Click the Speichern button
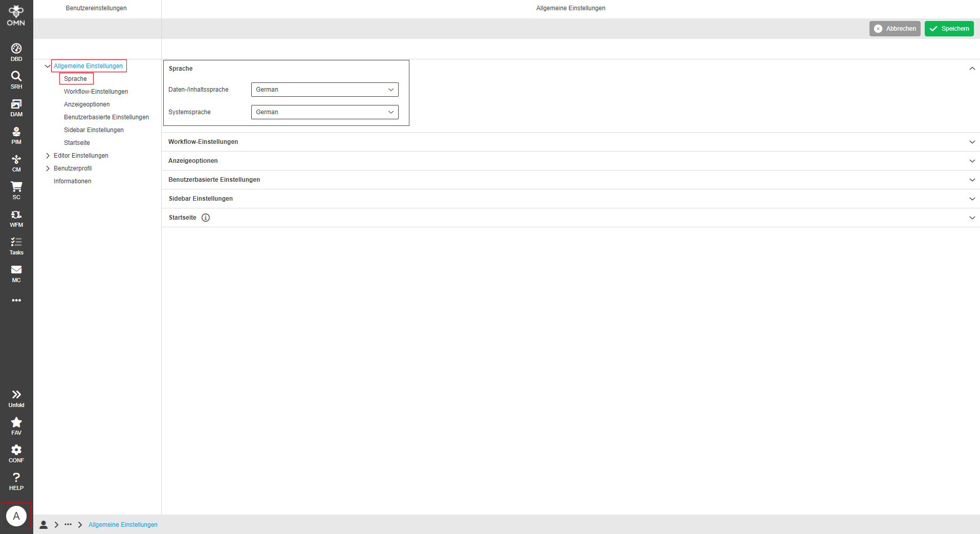The width and height of the screenshot is (980, 534). pos(949,28)
